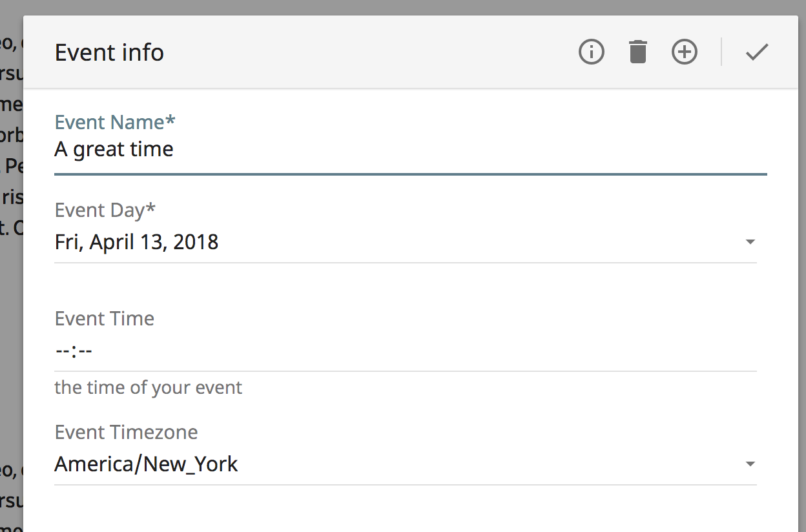Viewport: 806px width, 532px height.
Task: Choose the 'America/New_York' timezone value
Action: tap(147, 464)
